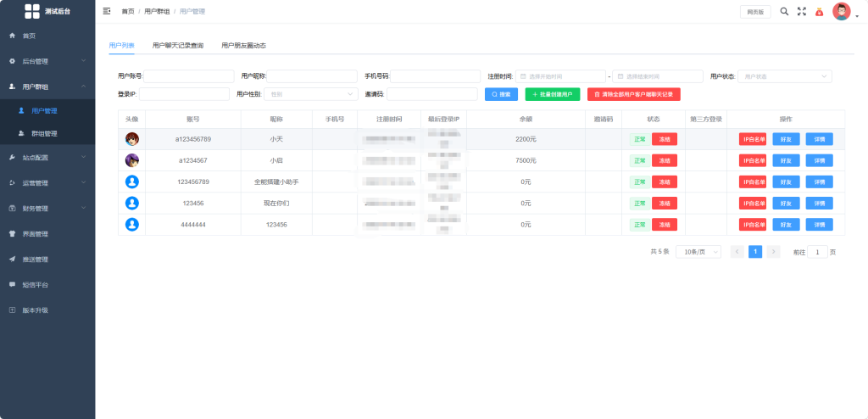Viewport: 868px width, 419px height.
Task: Click the avatar of user 小天
Action: [x=131, y=139]
